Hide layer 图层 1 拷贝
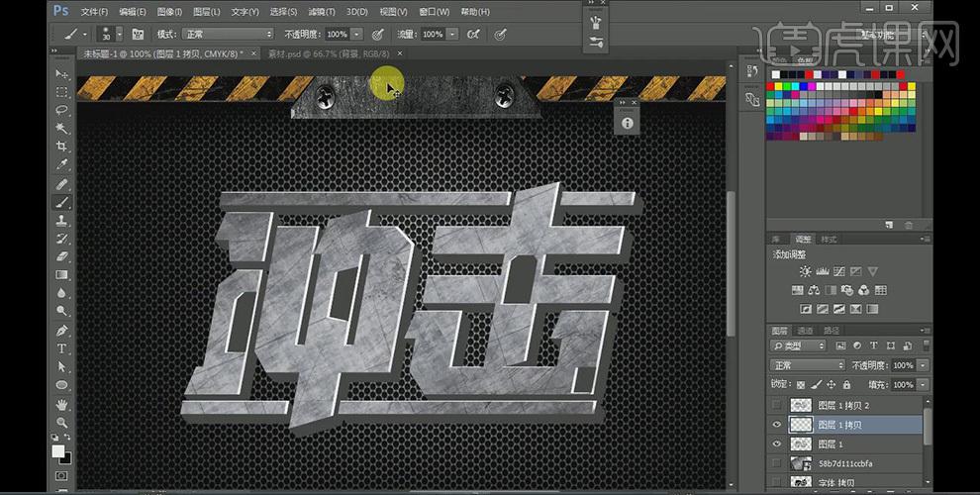980x495 pixels. click(x=777, y=425)
